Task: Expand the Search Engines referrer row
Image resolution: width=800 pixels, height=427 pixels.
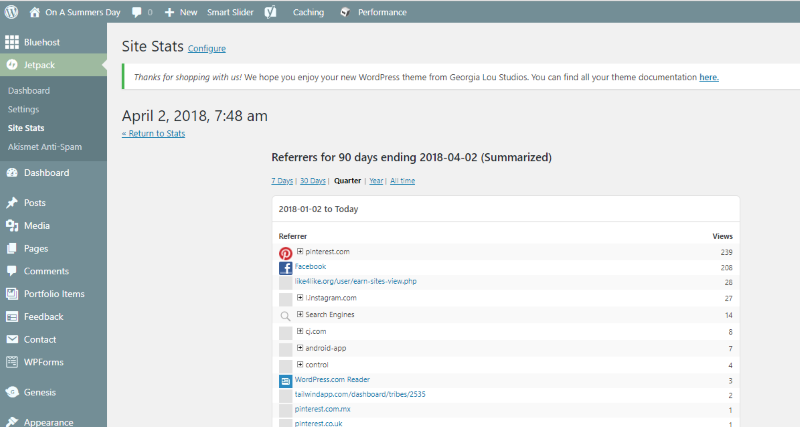Action: coord(300,315)
